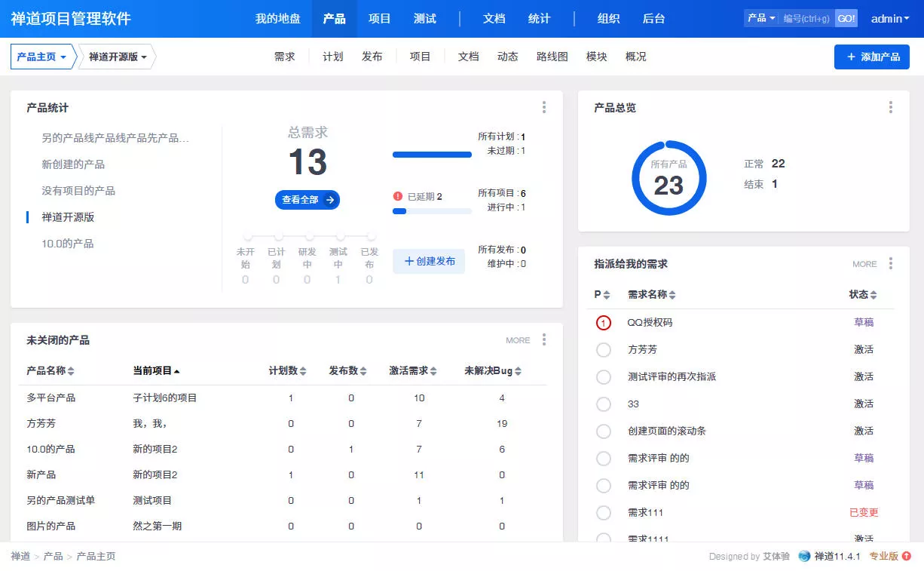
Task: Switch to the 发布 sub-tab
Action: click(x=372, y=57)
